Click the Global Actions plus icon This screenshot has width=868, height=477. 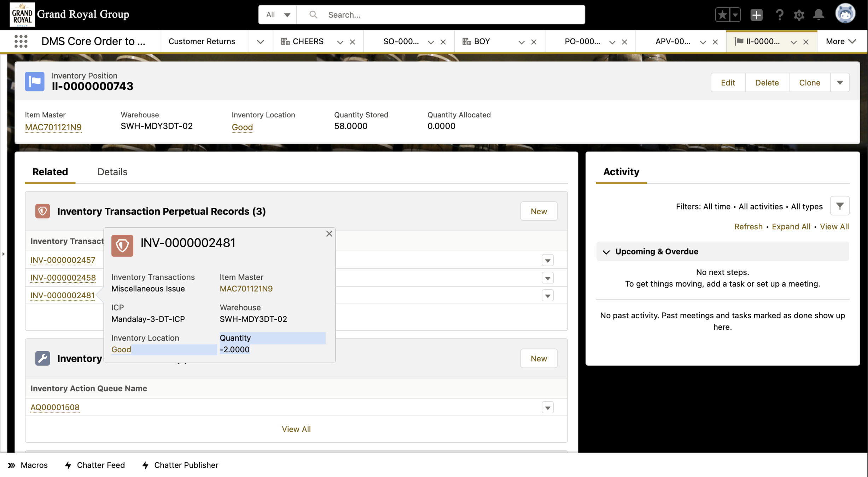pos(756,15)
